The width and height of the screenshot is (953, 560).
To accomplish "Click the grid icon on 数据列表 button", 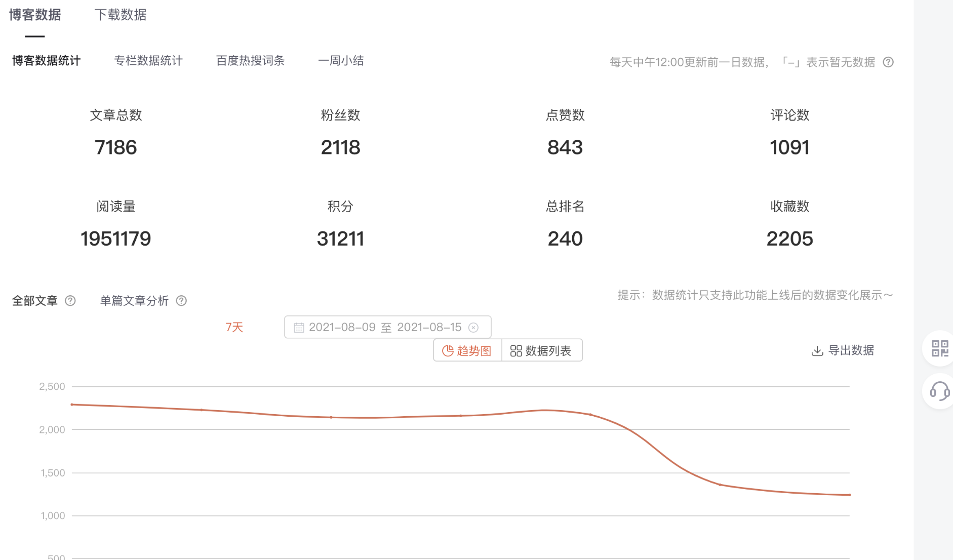I will pyautogui.click(x=515, y=350).
